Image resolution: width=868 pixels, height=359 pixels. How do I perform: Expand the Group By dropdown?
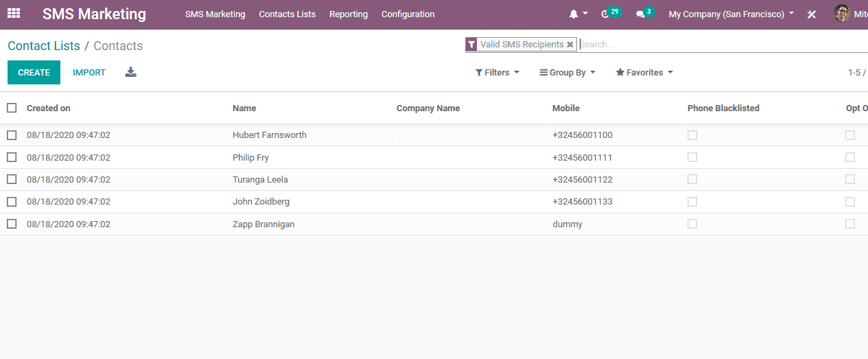point(567,72)
